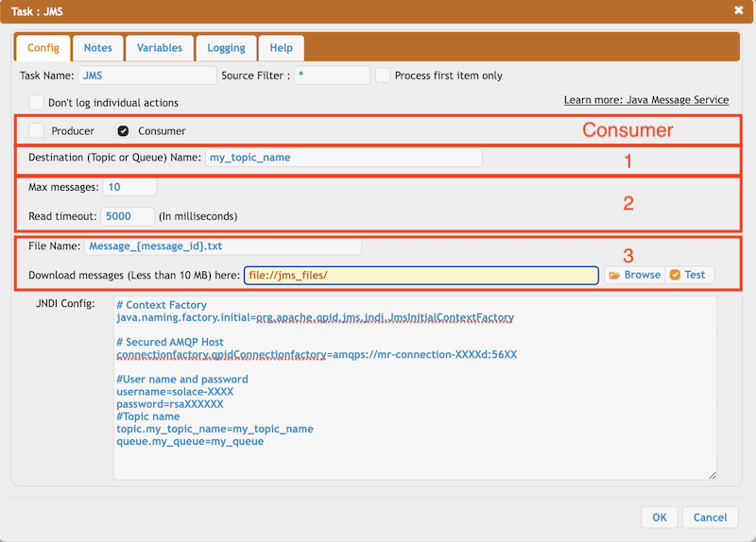The width and height of the screenshot is (756, 542).
Task: Select the Max messages field
Action: point(129,187)
